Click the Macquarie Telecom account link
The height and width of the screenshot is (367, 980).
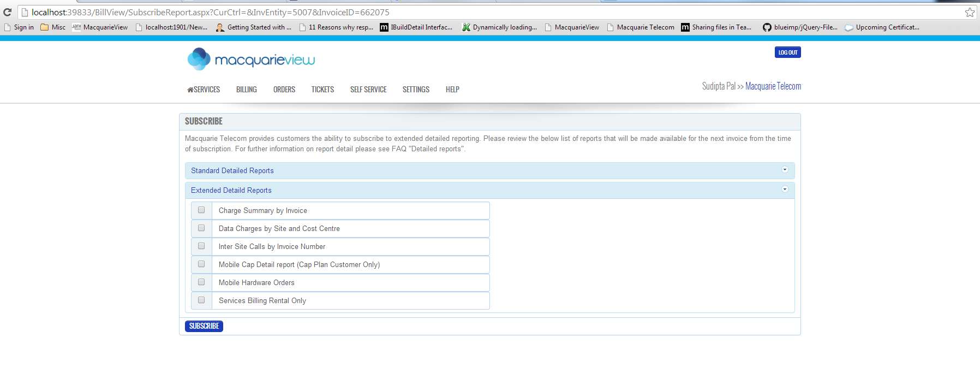773,86
